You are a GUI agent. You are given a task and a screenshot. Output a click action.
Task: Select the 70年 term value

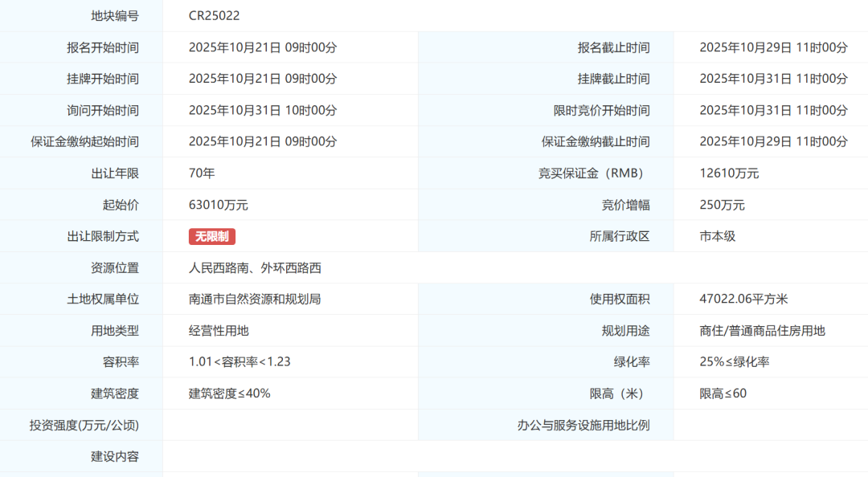(202, 173)
